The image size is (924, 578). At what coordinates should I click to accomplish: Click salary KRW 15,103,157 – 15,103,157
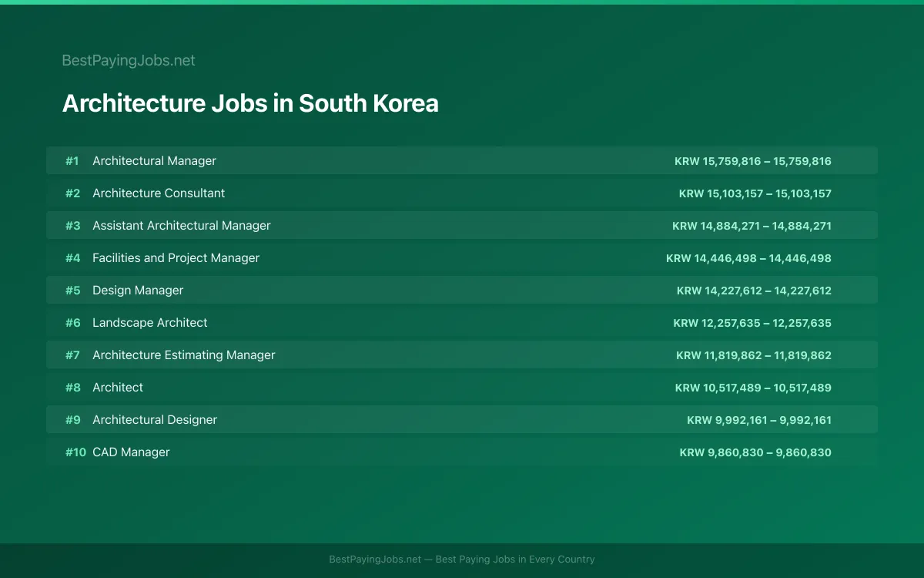point(755,193)
